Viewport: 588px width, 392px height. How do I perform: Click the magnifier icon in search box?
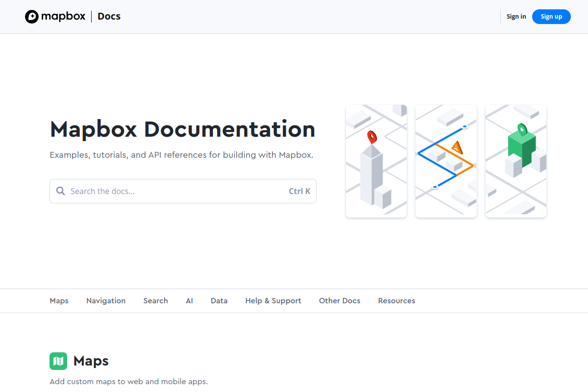61,191
